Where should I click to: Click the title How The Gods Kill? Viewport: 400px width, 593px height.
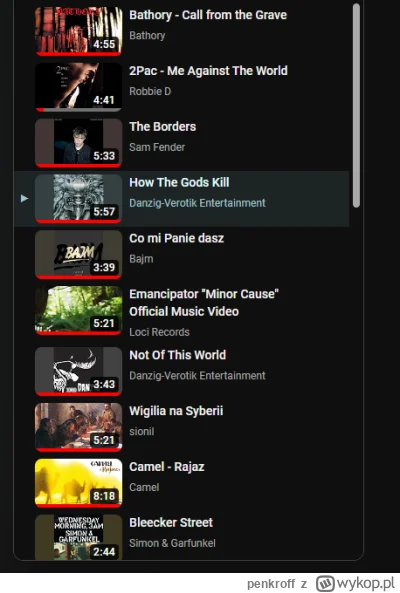(x=179, y=182)
